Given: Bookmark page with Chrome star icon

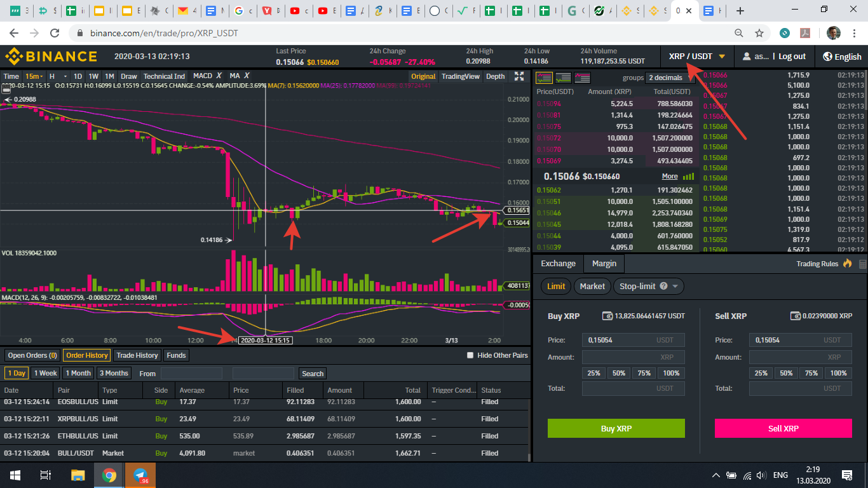Looking at the screenshot, I should tap(759, 33).
